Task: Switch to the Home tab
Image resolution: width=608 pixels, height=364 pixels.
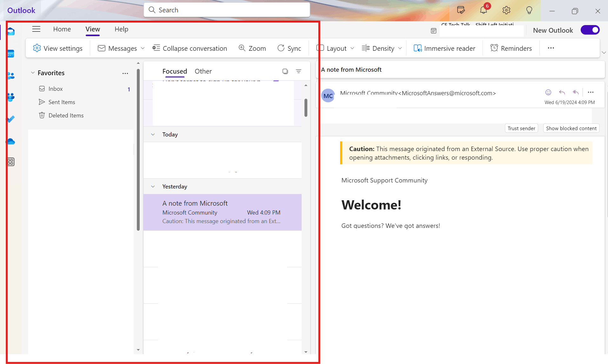Action: [62, 29]
